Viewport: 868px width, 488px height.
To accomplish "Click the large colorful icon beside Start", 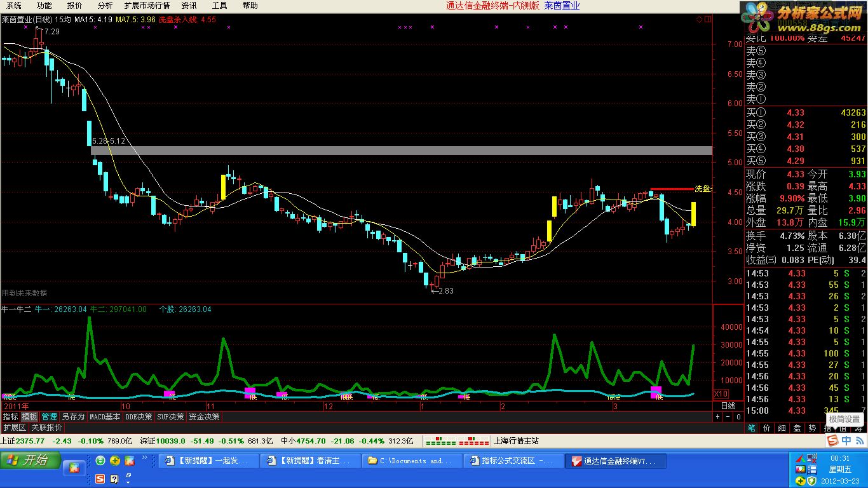I will pos(74,468).
